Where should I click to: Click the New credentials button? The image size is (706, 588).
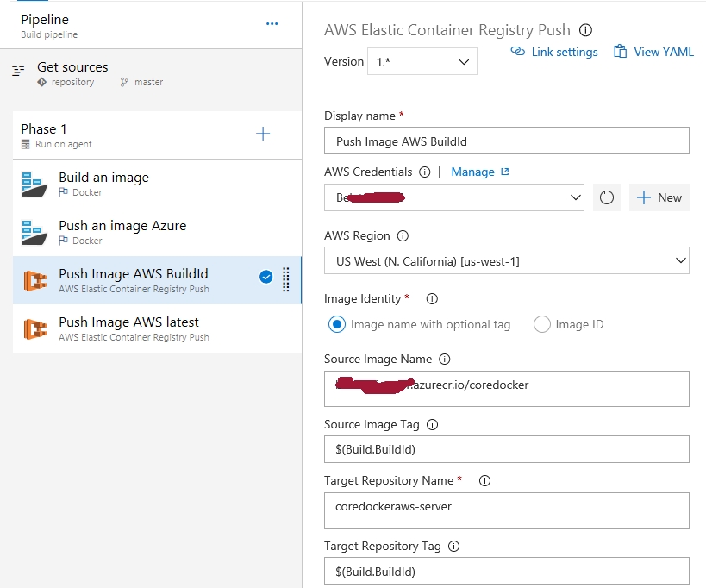pyautogui.click(x=659, y=197)
